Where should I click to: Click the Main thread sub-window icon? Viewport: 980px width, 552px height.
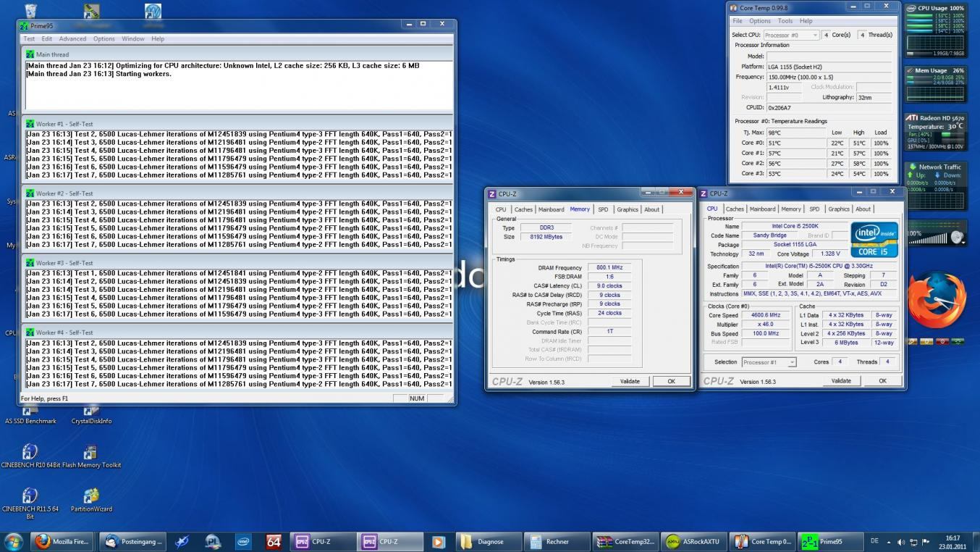tap(30, 54)
